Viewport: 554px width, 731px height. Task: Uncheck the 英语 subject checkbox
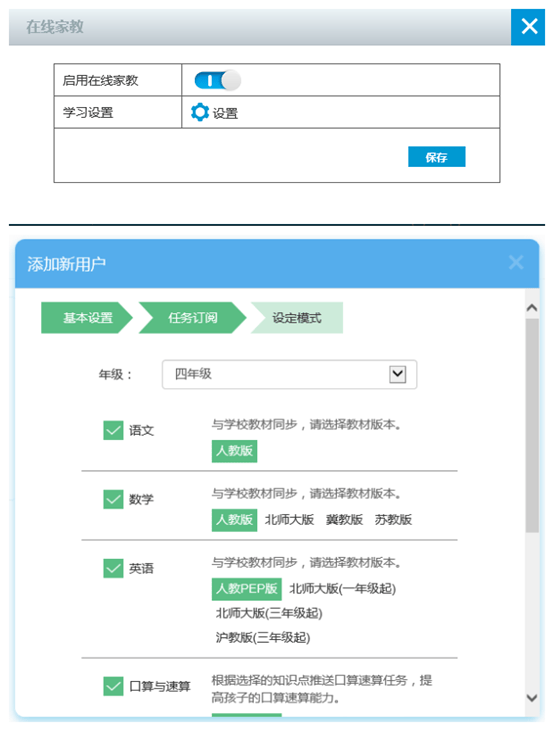(113, 568)
